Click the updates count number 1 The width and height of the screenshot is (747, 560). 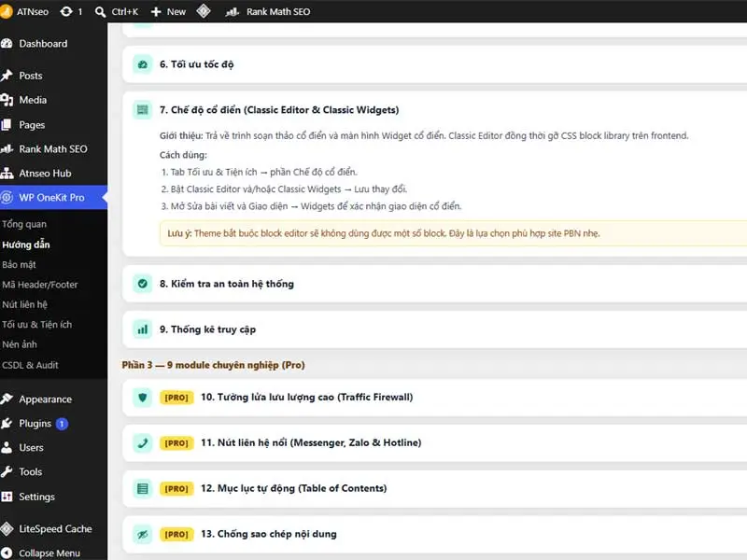80,12
